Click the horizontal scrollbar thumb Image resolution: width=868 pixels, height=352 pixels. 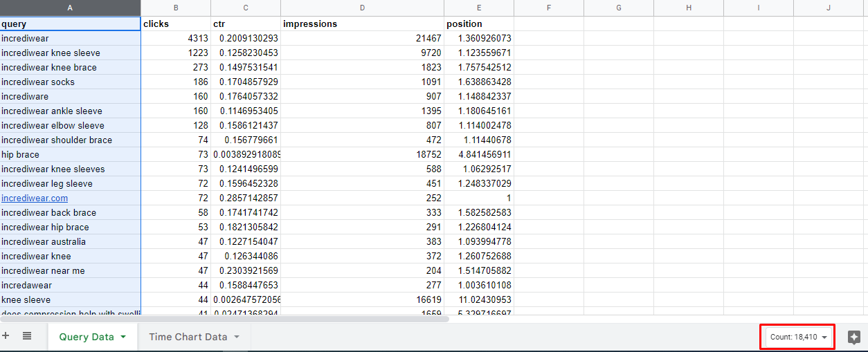[225, 319]
